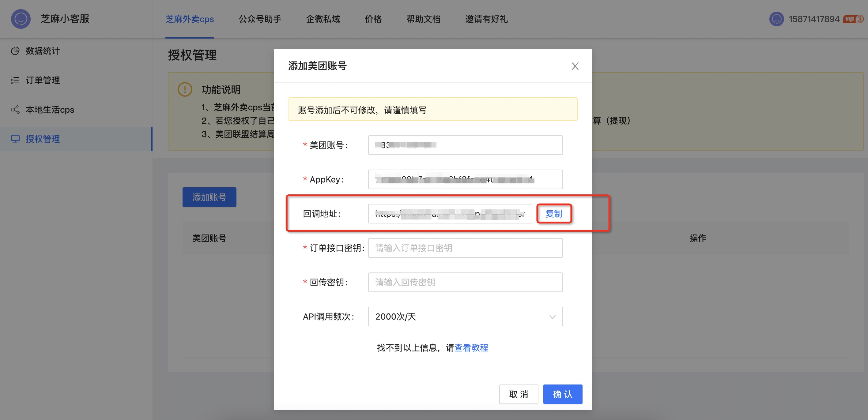The width and height of the screenshot is (868, 420).
Task: Open the 查看教程 link
Action: tap(471, 347)
